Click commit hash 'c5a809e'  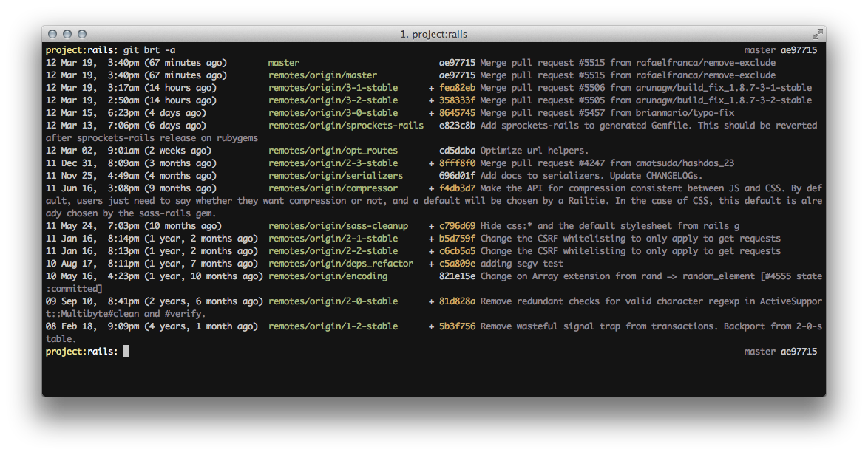(457, 264)
